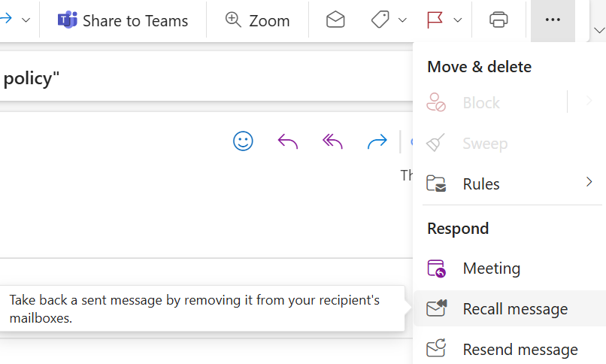Select Rules menu item
606x364 pixels.
click(510, 184)
